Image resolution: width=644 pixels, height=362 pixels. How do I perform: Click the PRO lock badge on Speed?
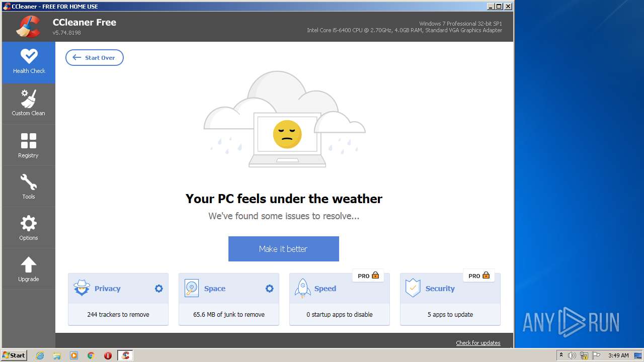tap(368, 276)
